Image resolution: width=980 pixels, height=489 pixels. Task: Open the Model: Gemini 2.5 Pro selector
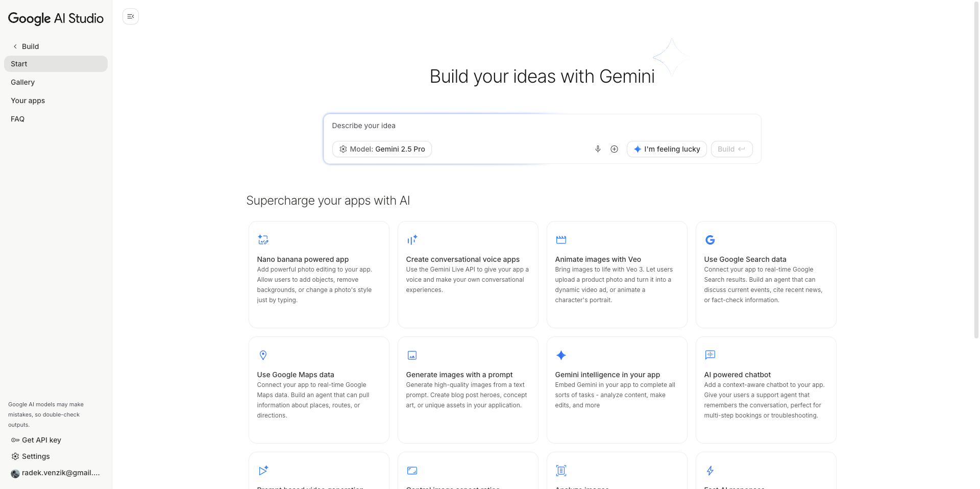click(381, 149)
